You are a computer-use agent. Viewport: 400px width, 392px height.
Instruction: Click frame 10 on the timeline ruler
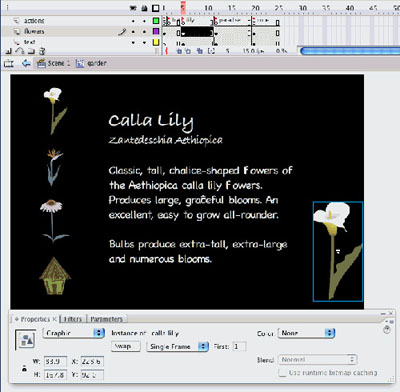[208, 8]
